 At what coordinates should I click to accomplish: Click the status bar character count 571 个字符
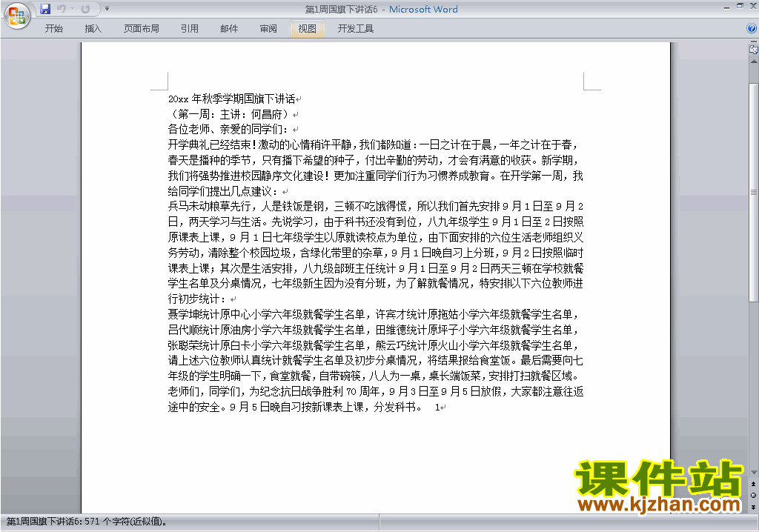point(126,522)
